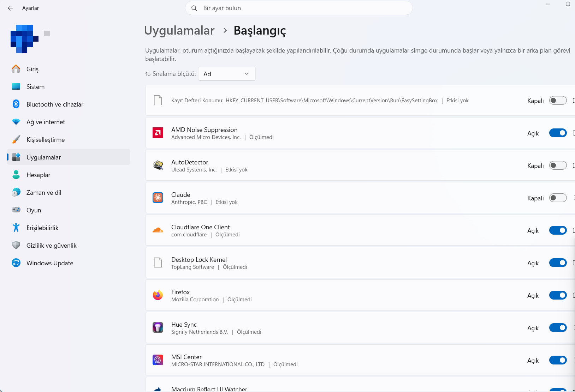This screenshot has width=575, height=392.
Task: Select Hesaplar in the sidebar
Action: point(69,175)
